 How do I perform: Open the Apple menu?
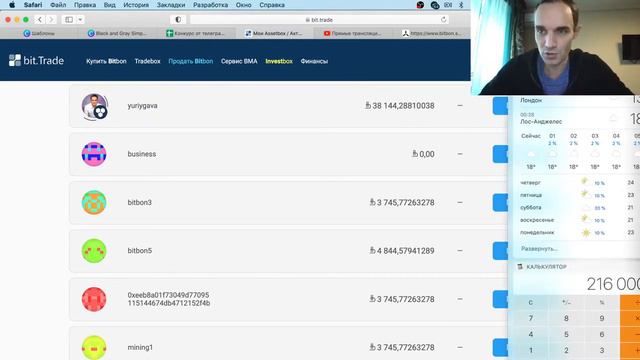(12, 5)
